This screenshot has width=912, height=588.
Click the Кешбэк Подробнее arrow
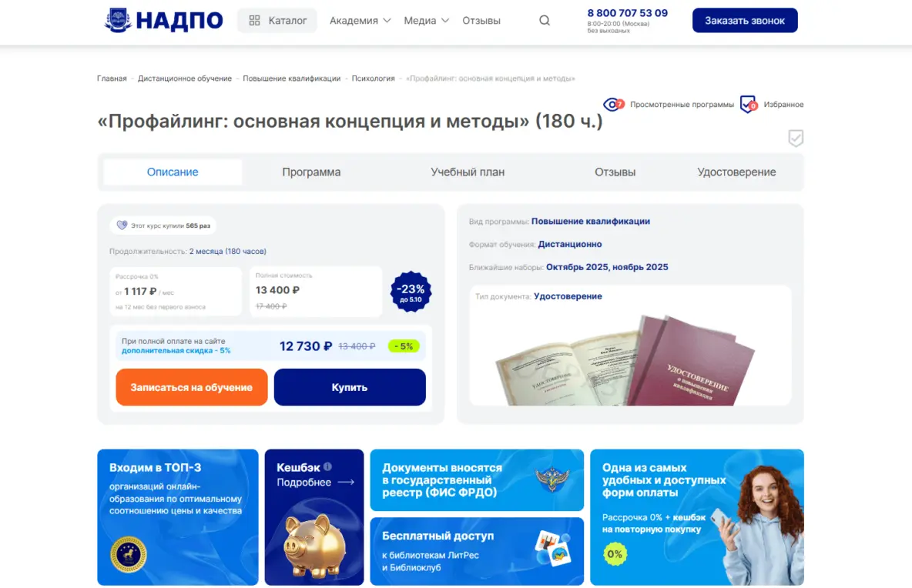346,483
